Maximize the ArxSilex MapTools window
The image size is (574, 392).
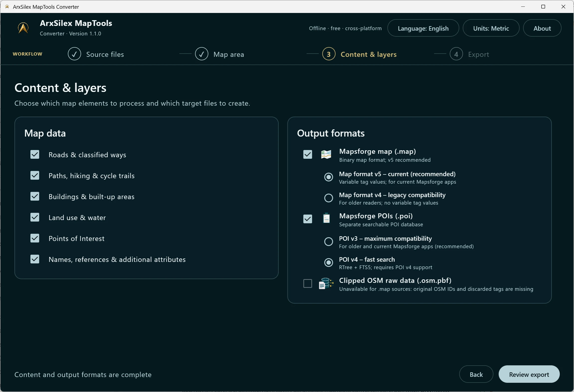point(543,7)
